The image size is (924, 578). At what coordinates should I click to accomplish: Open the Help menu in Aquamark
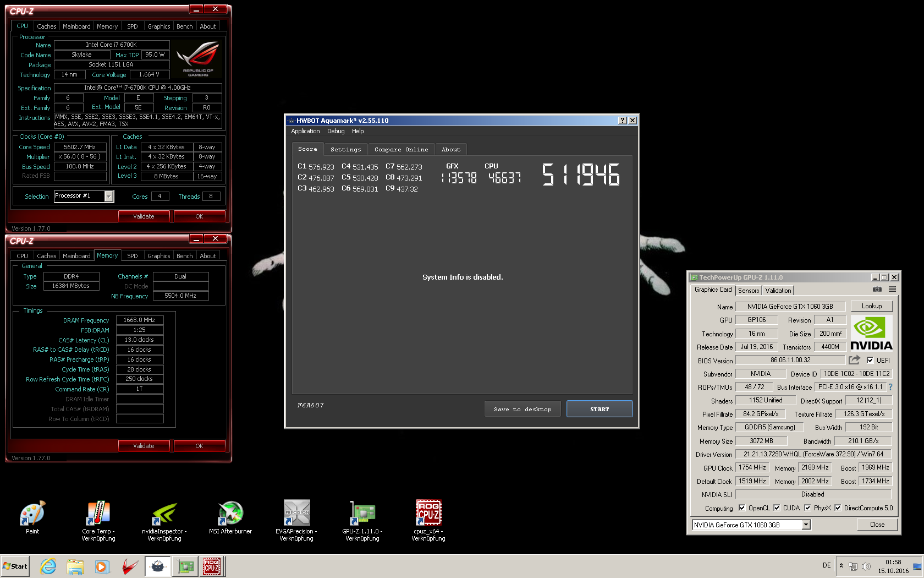[358, 131]
